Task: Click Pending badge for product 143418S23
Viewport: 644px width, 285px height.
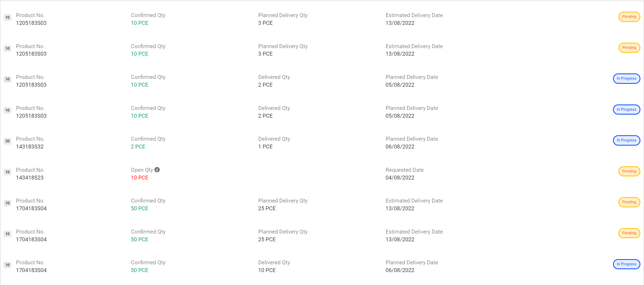Action: click(629, 171)
